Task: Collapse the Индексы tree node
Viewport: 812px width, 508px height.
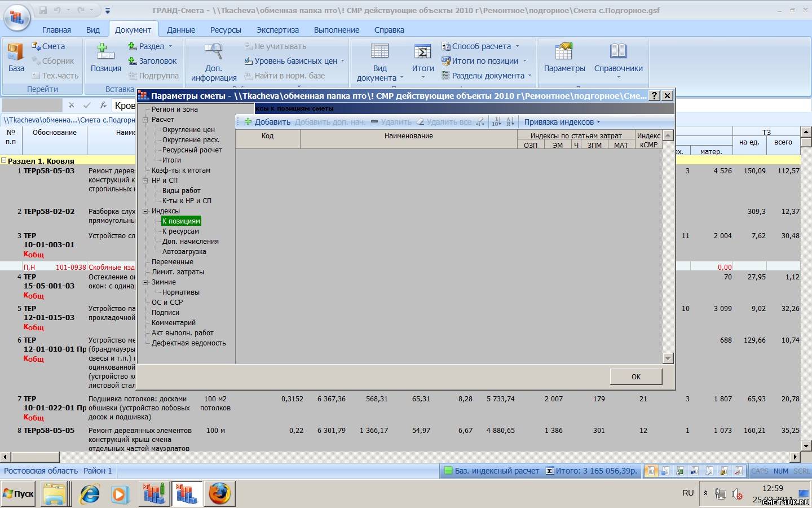Action: pos(145,211)
